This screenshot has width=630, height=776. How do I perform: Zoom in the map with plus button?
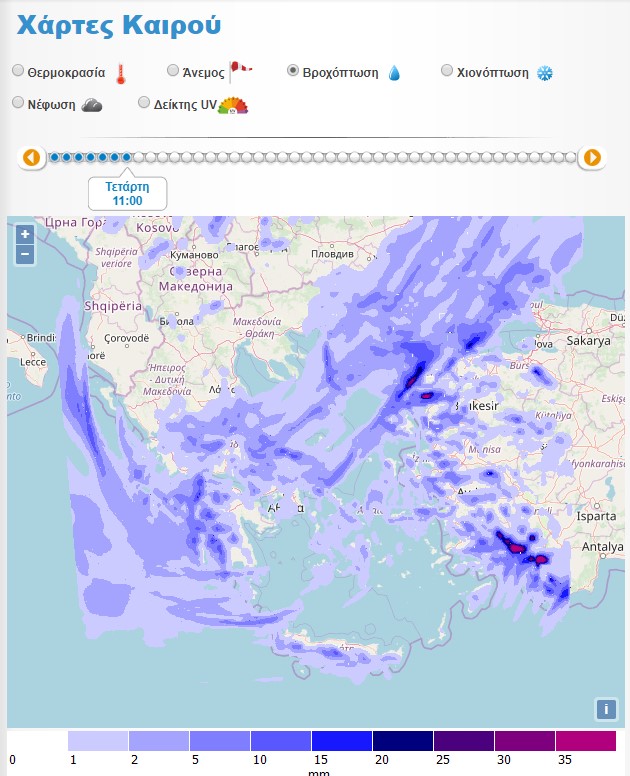point(25,234)
